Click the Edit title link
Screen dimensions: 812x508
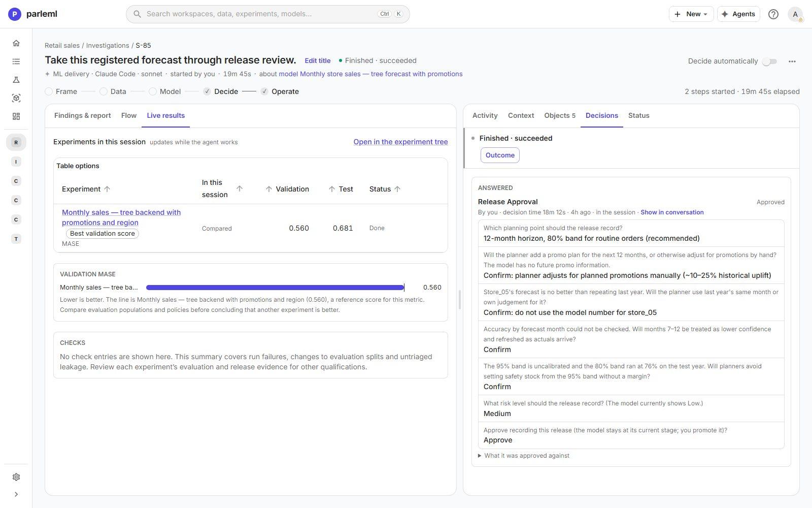318,61
